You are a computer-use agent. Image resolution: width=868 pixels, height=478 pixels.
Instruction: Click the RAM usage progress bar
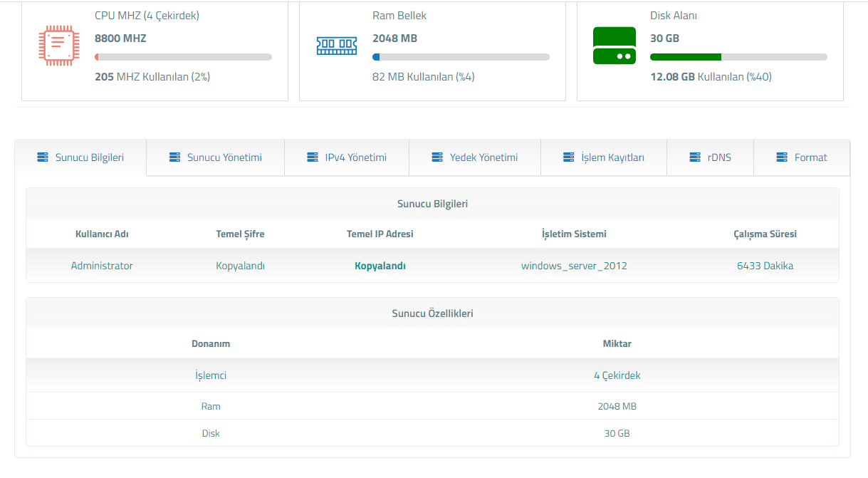coord(461,57)
